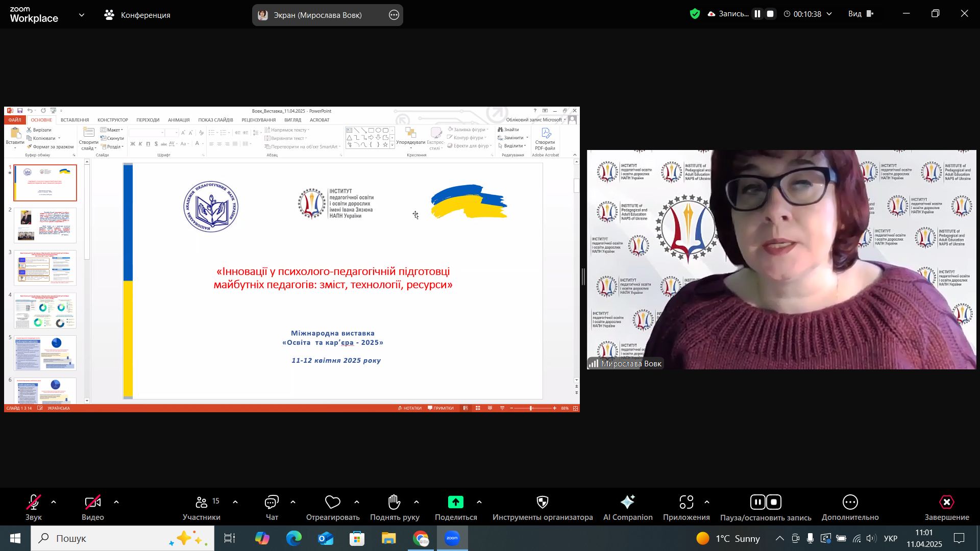Select the Экран (Мирослава Вовк) screen share tab
This screenshot has height=551, width=980.
tap(317, 15)
